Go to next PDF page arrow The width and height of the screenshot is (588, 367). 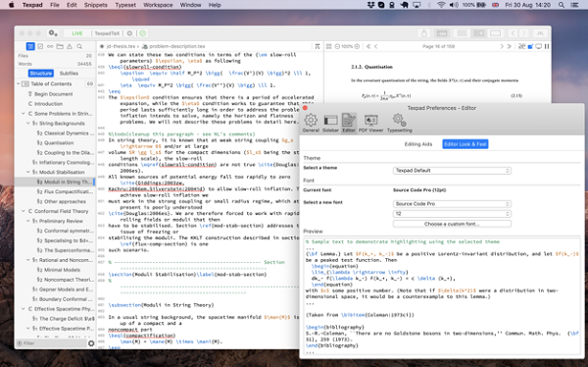pyautogui.click(x=502, y=46)
